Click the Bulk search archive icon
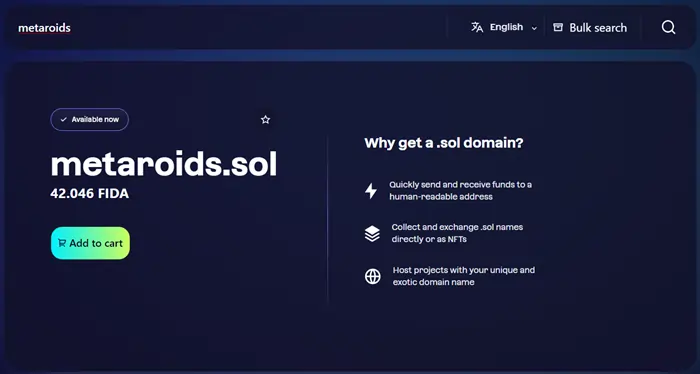 click(x=558, y=28)
